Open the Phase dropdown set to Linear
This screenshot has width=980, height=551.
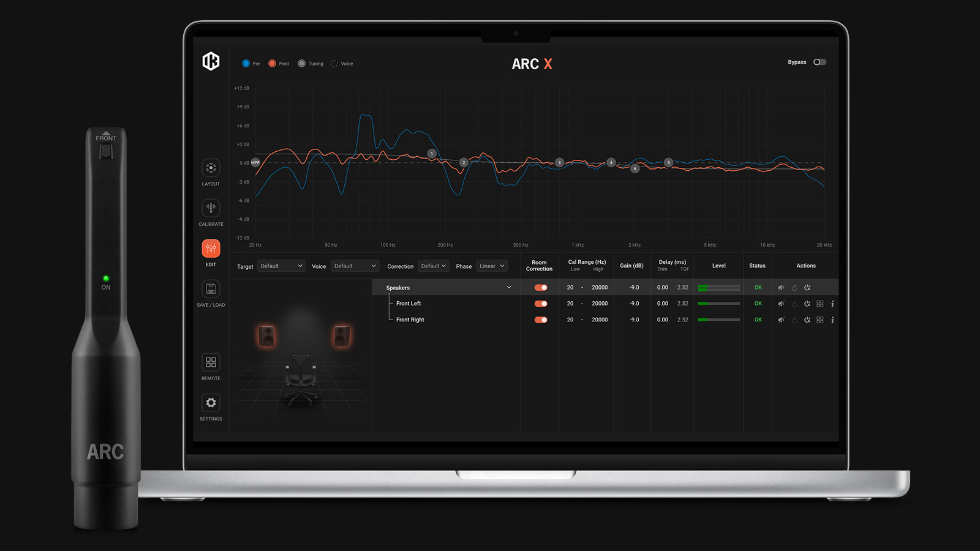click(492, 266)
